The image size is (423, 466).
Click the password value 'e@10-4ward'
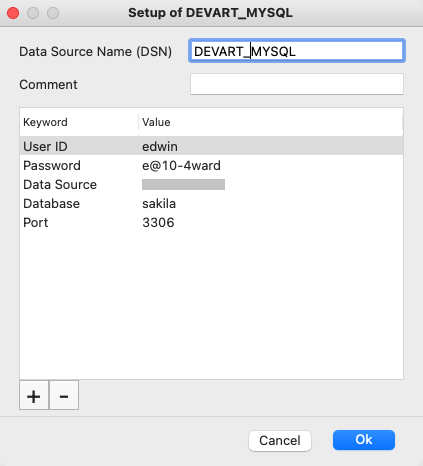(181, 165)
